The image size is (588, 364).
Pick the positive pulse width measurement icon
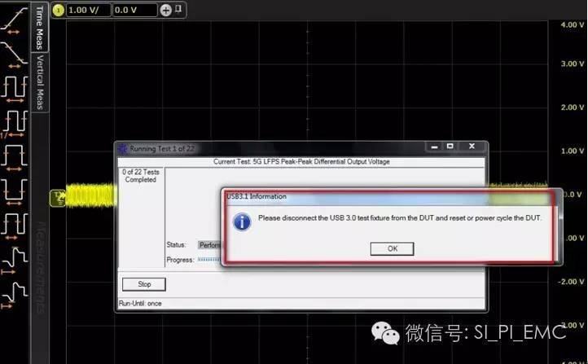pos(14,158)
